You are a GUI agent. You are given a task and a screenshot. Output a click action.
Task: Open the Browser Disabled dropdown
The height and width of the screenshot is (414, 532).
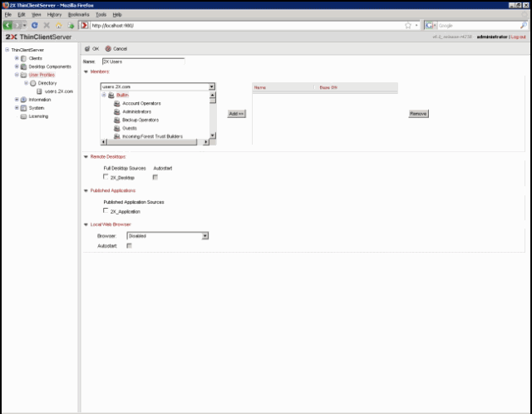pos(205,236)
